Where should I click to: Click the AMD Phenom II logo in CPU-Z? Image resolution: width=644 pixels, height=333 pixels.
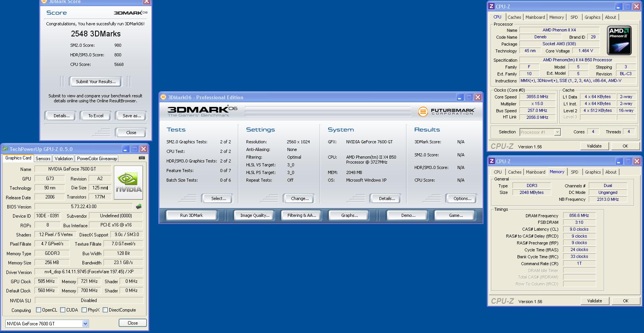pos(619,41)
